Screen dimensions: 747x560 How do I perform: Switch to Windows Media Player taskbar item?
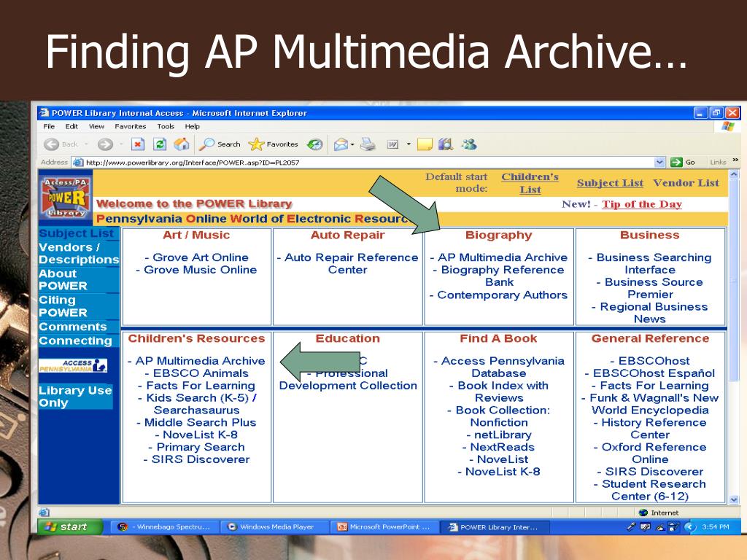tap(274, 527)
